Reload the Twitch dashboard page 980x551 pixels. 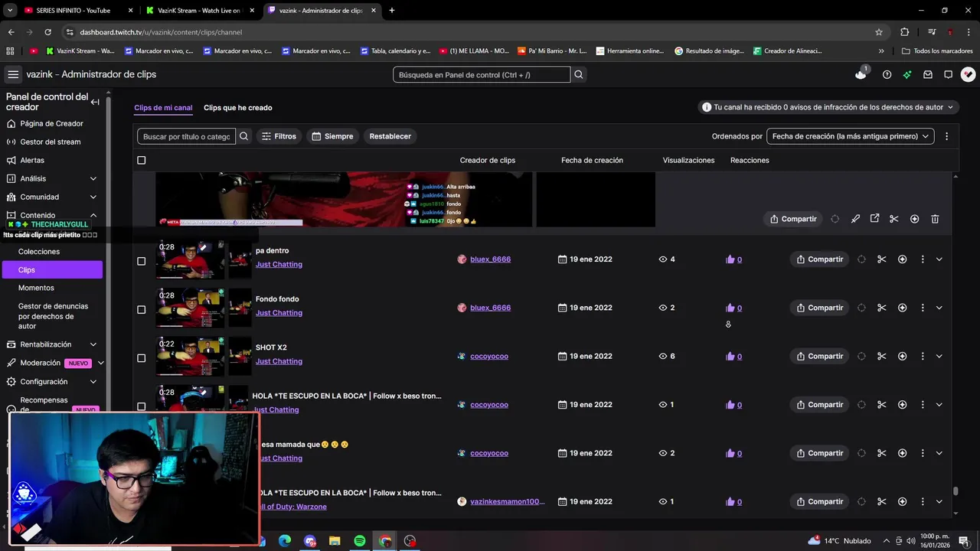tap(47, 32)
